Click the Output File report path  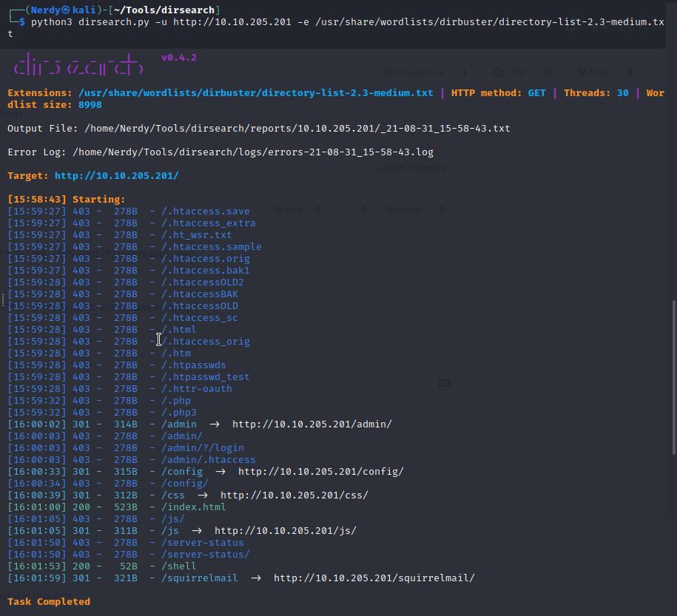tap(297, 128)
